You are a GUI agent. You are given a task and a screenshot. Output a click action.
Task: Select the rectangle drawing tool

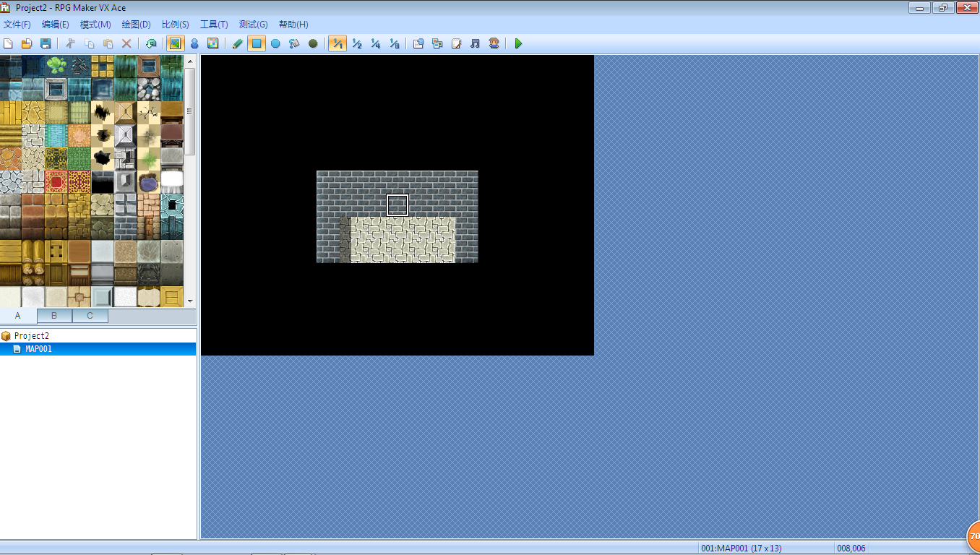[x=257, y=43]
